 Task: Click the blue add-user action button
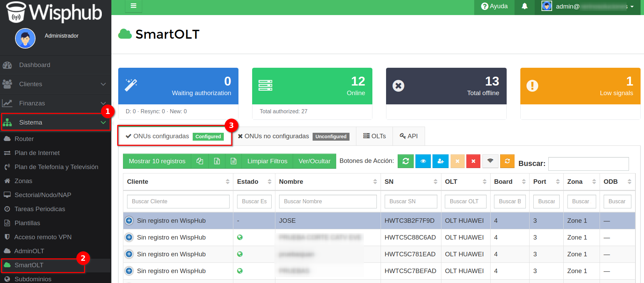[x=440, y=161]
